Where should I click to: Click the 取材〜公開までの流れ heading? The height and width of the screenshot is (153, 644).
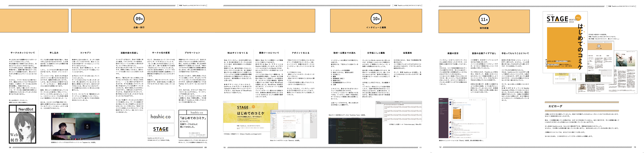point(345,53)
